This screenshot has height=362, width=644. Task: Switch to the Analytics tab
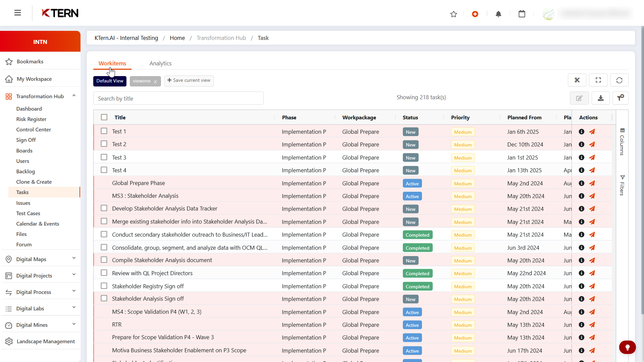click(160, 63)
